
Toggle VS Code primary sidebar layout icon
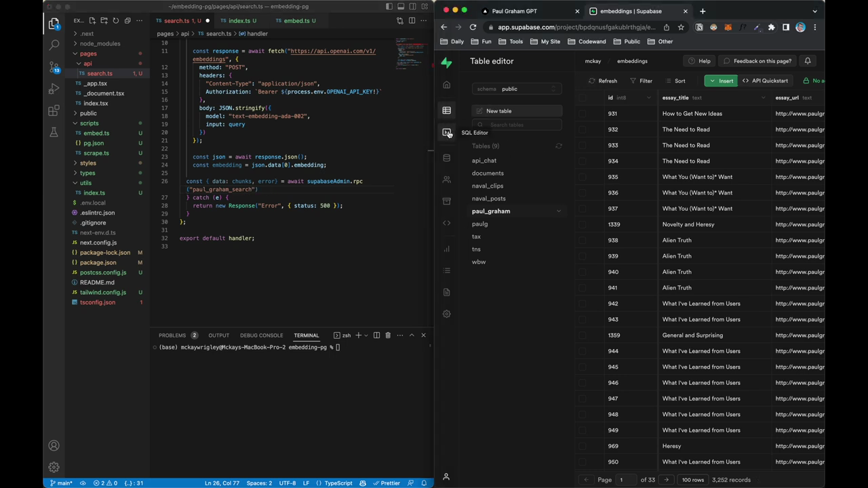pos(389,7)
